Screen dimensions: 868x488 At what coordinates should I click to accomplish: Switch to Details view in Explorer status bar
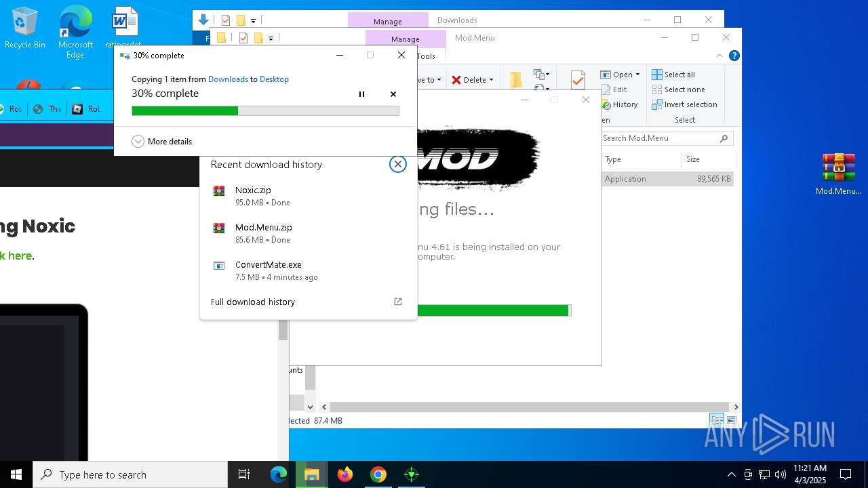point(716,420)
